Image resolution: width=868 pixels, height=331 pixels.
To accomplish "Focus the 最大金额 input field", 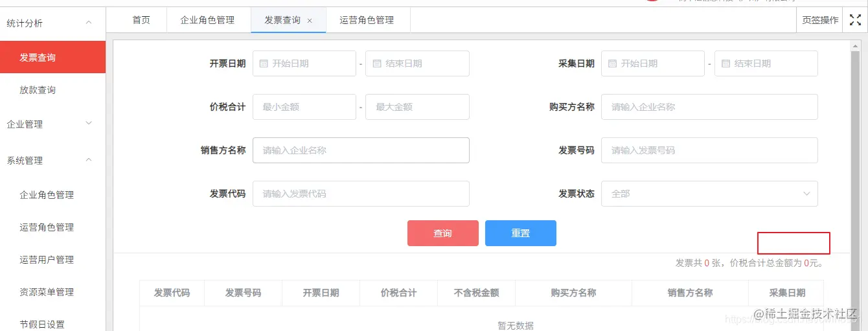I will (418, 107).
